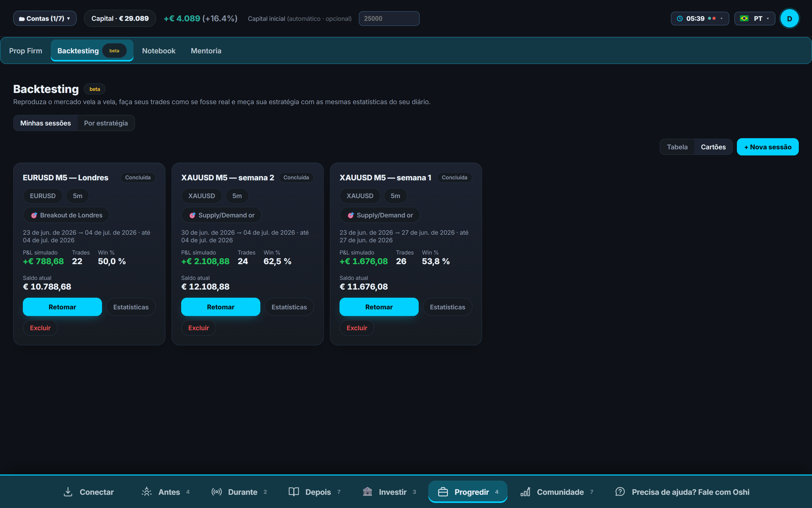Click the download icon beside Conectar
The height and width of the screenshot is (508, 812).
(68, 492)
